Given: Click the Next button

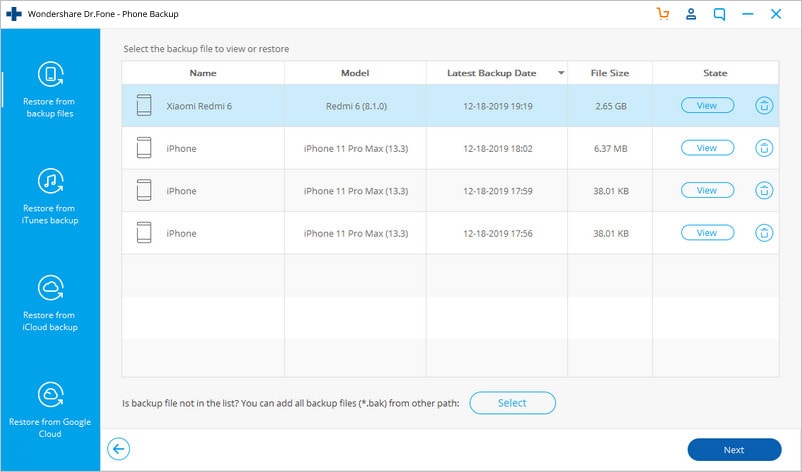Looking at the screenshot, I should [x=734, y=449].
